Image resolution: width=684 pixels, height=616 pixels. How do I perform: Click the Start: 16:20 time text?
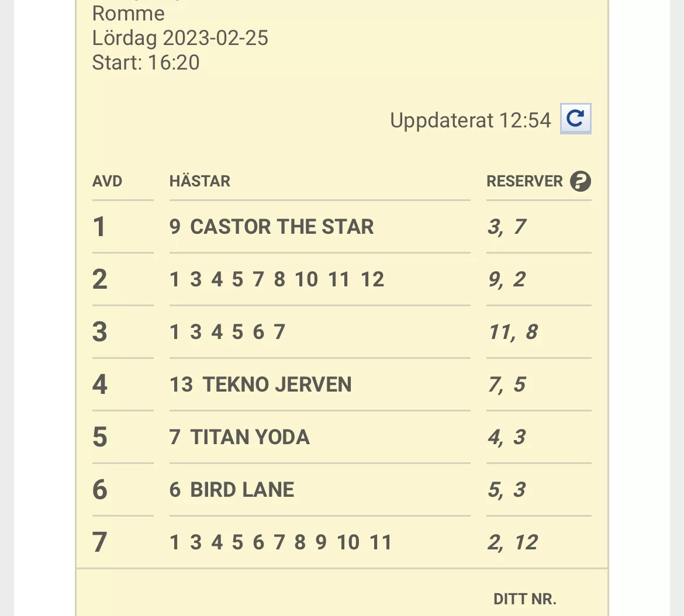coord(146,63)
